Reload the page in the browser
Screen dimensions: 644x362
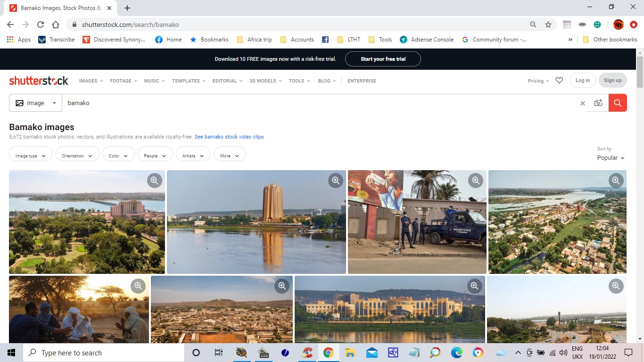[41, 25]
